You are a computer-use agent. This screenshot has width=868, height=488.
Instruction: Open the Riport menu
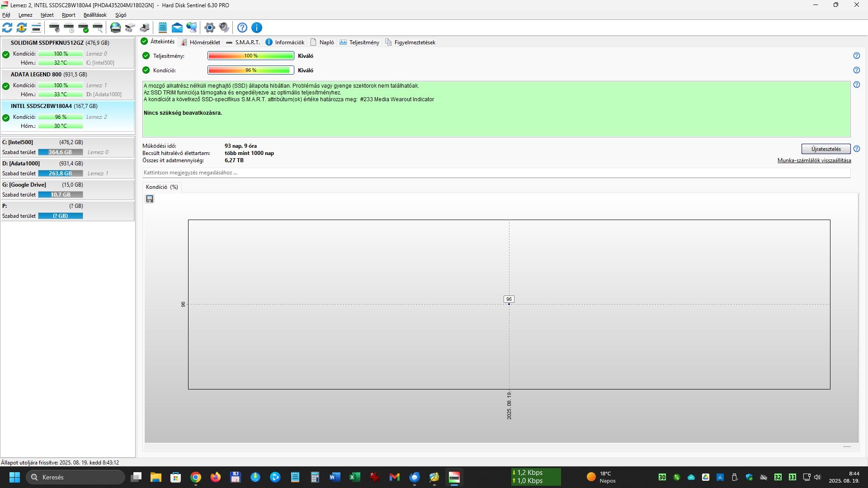click(69, 15)
